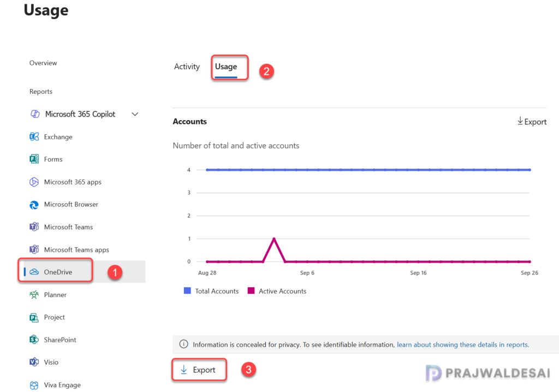This screenshot has height=392, width=559.
Task: Click the Sep 6 axis label
Action: pyautogui.click(x=307, y=272)
